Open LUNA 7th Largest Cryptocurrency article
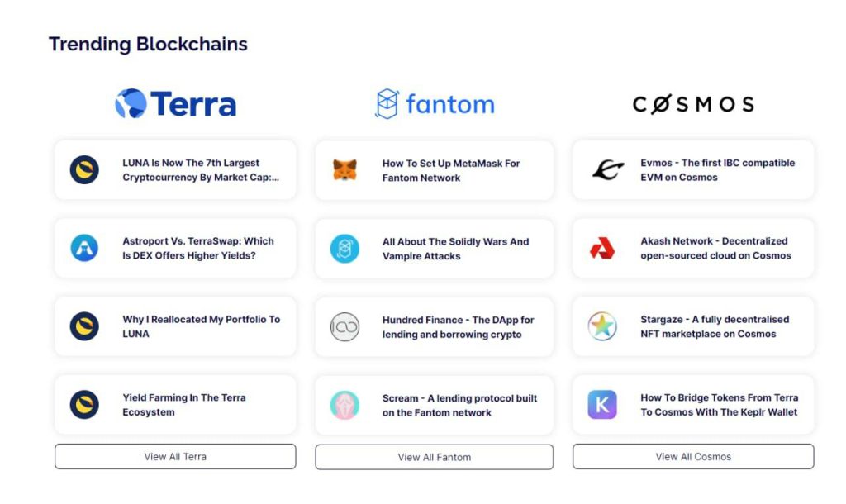The height and width of the screenshot is (504, 846). tap(175, 170)
